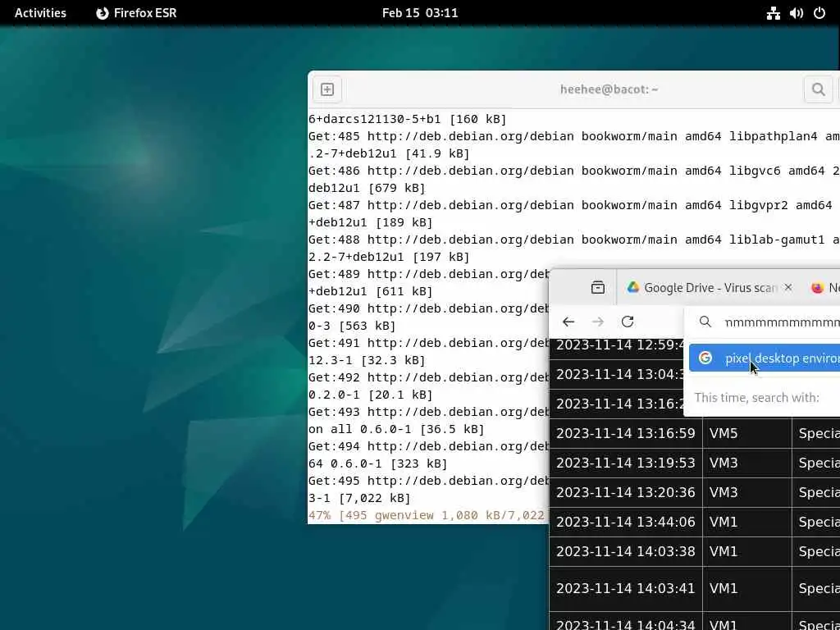This screenshot has height=630, width=840.
Task: Open the power menu icon
Action: click(x=819, y=13)
